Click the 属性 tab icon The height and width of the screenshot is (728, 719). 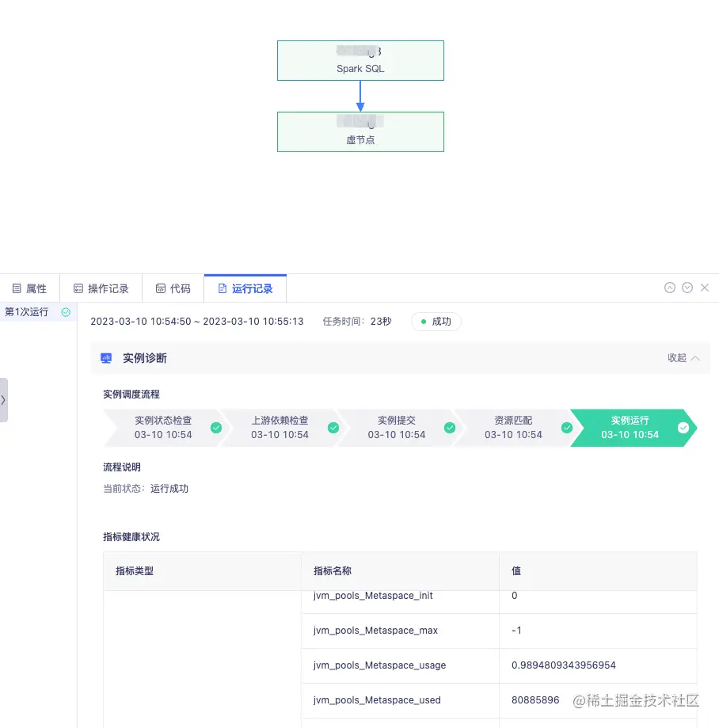(x=17, y=289)
